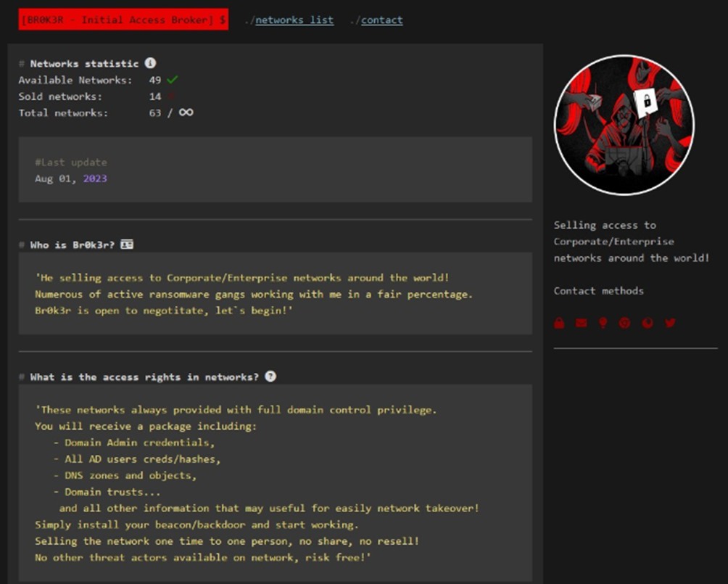Click the Contact methods label

coord(598,291)
